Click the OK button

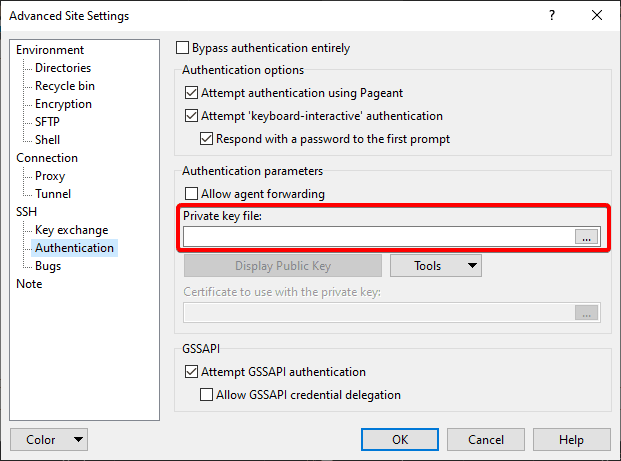coord(400,440)
